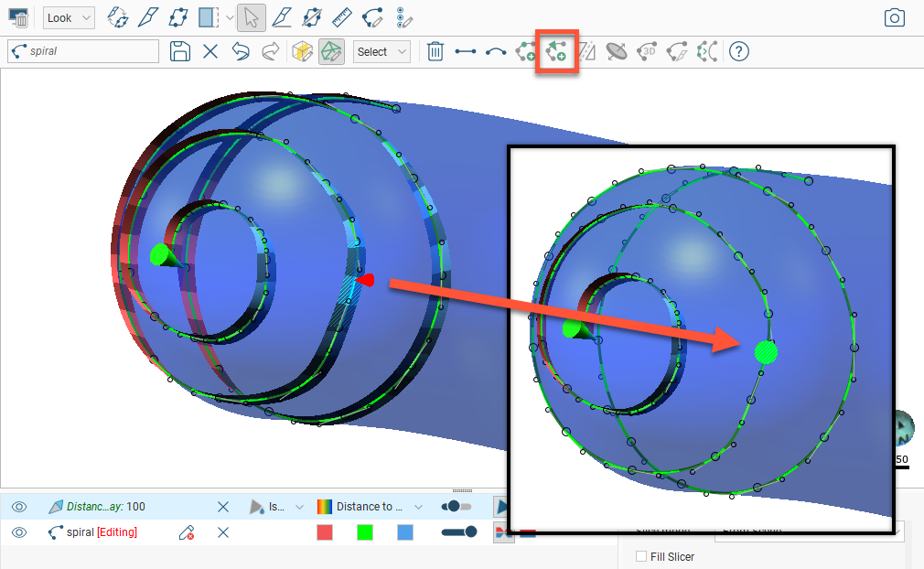Image resolution: width=924 pixels, height=569 pixels.
Task: Delete selection with the trash can icon
Action: coord(435,52)
